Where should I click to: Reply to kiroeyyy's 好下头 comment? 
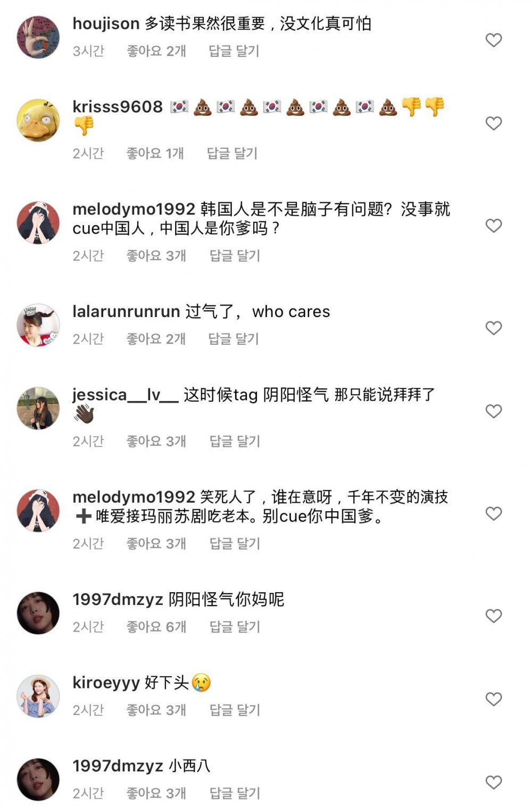coord(235,710)
